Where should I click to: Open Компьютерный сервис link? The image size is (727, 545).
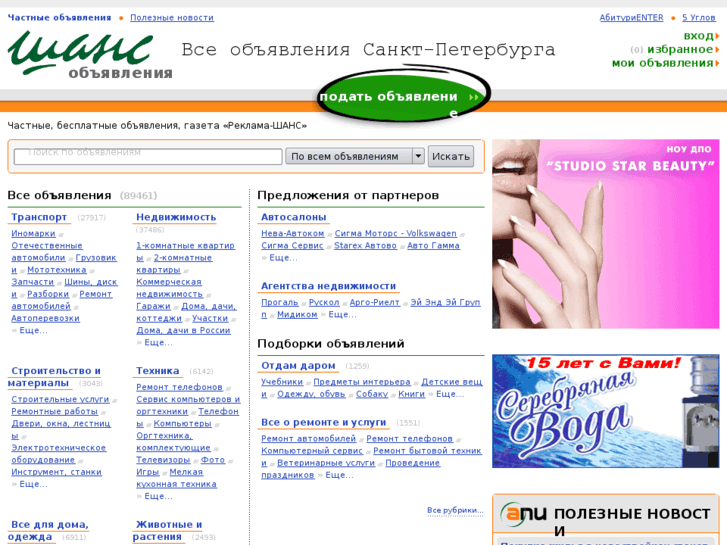pos(312,450)
